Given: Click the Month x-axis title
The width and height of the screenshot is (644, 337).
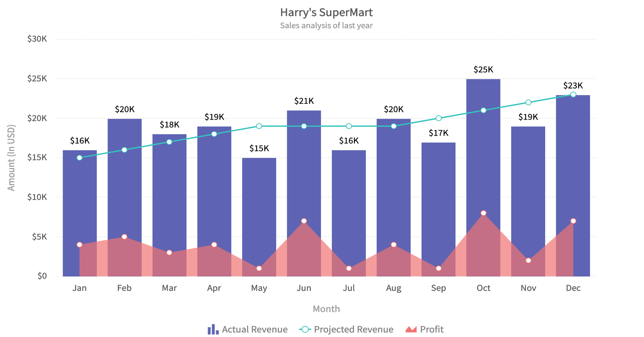Looking at the screenshot, I should (x=326, y=309).
